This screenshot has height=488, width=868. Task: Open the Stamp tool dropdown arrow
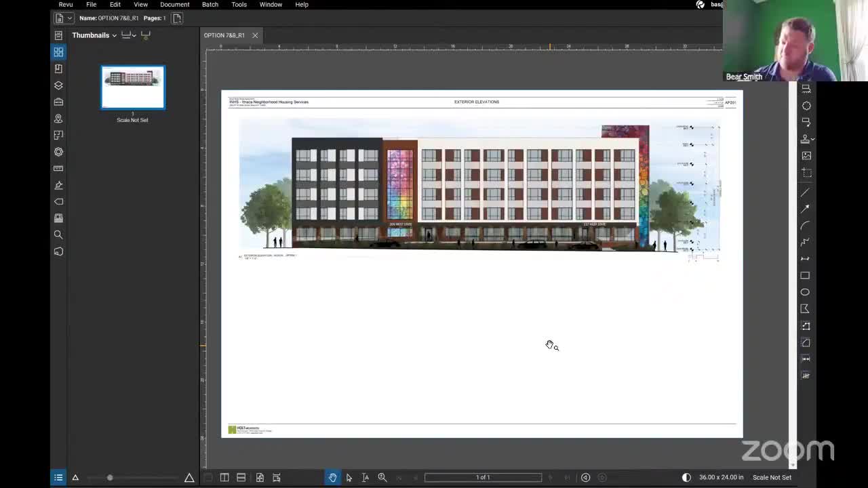(x=813, y=140)
